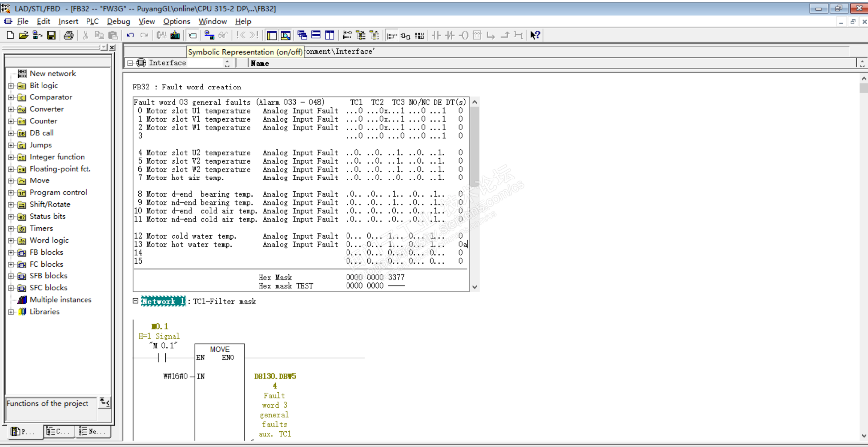
Task: Open the PLC menu
Action: (x=92, y=21)
